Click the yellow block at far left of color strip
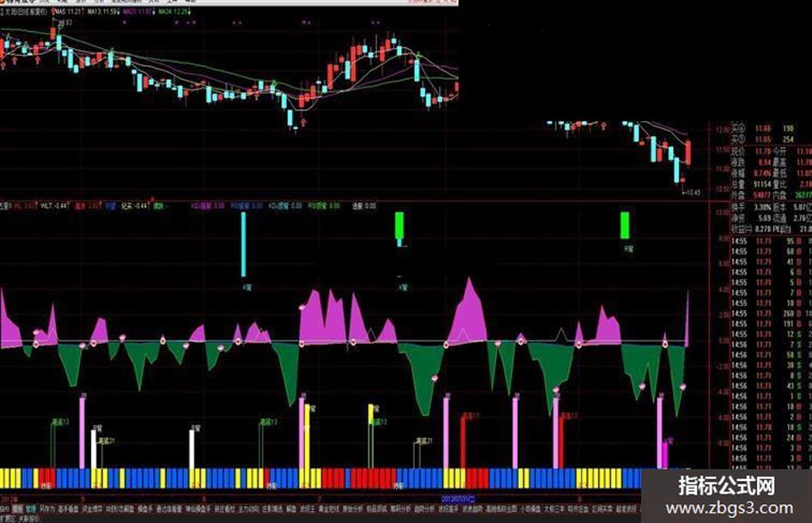The height and width of the screenshot is (523, 812). [x=10, y=478]
